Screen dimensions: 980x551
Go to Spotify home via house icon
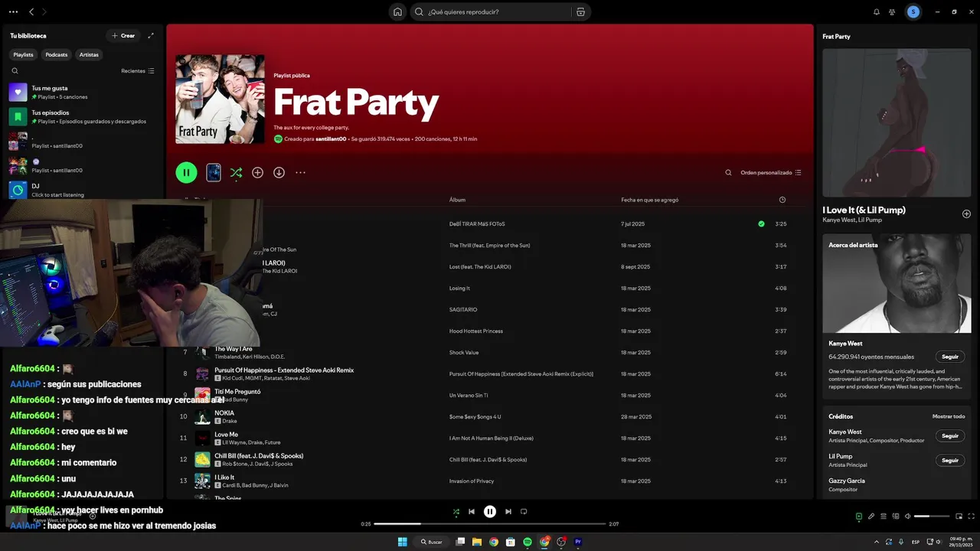[x=397, y=11]
